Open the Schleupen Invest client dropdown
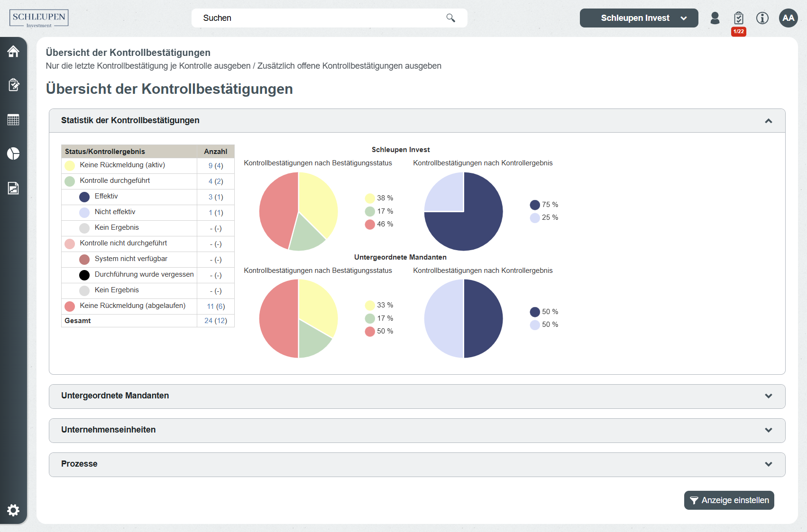This screenshot has height=532, width=807. pos(639,18)
